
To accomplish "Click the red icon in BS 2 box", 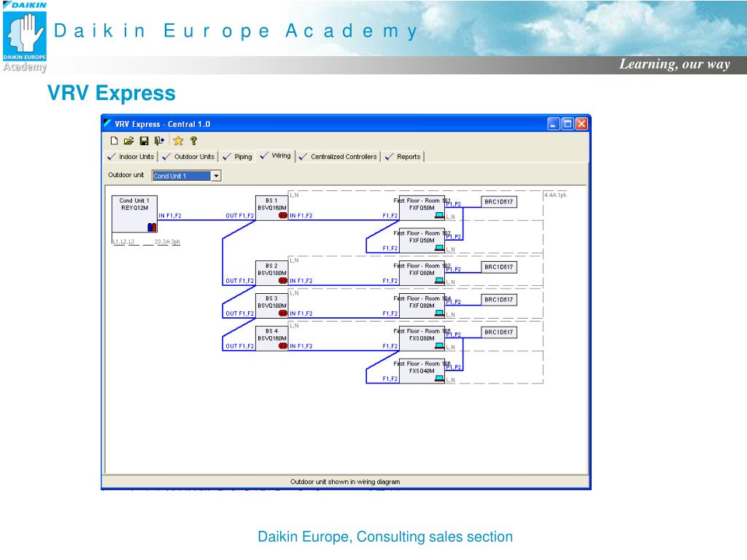I will (283, 281).
